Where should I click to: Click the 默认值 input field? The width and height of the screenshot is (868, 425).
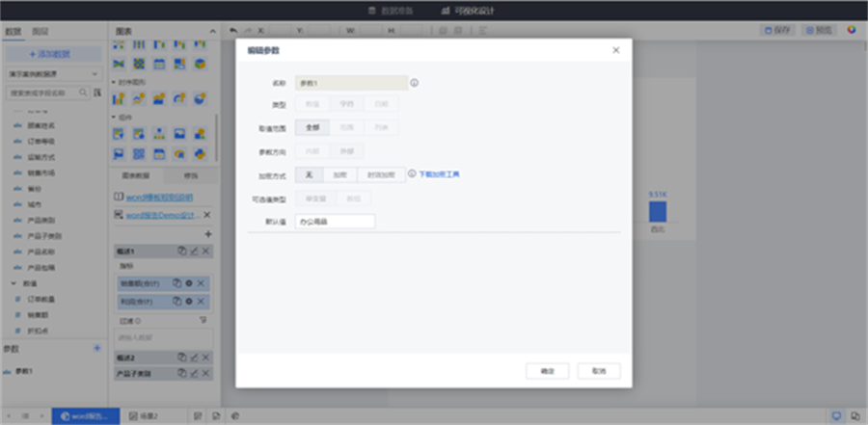(335, 222)
